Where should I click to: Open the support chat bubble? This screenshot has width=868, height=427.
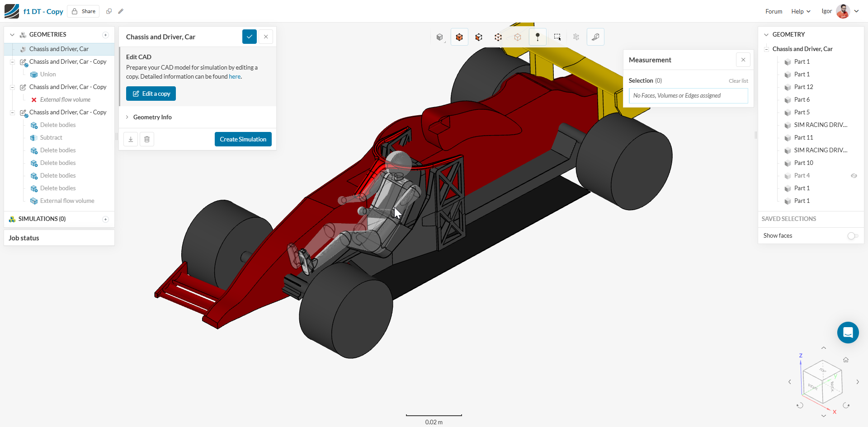(848, 333)
